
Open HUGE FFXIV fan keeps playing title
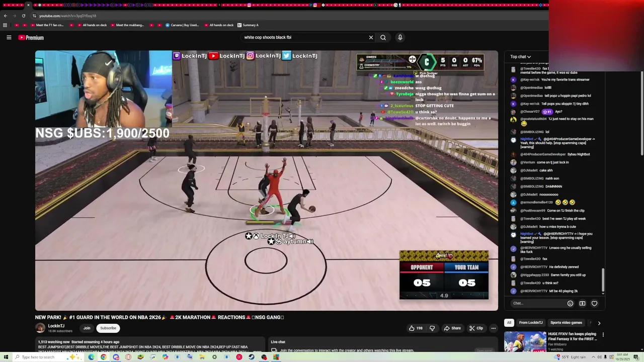pos(572,336)
